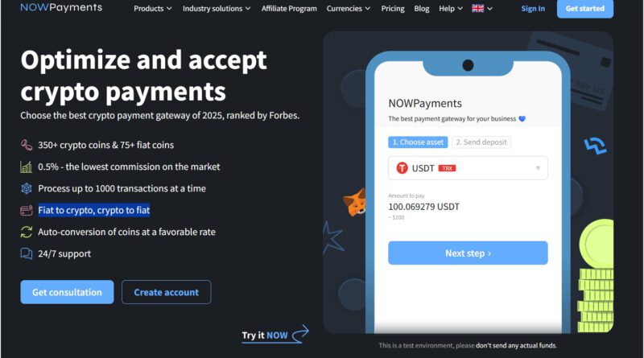Click the card icon beside Fiat to crypto
This screenshot has width=644, height=358.
[x=27, y=210]
